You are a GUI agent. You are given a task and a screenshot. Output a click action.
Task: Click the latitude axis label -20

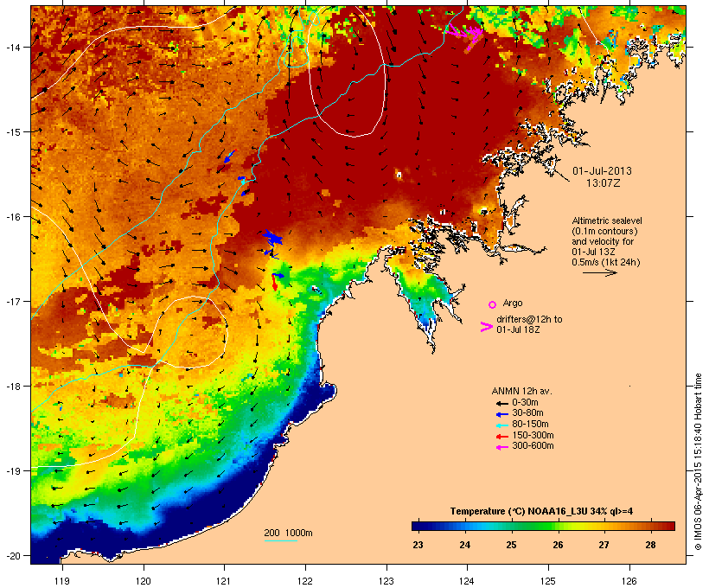[x=12, y=556]
